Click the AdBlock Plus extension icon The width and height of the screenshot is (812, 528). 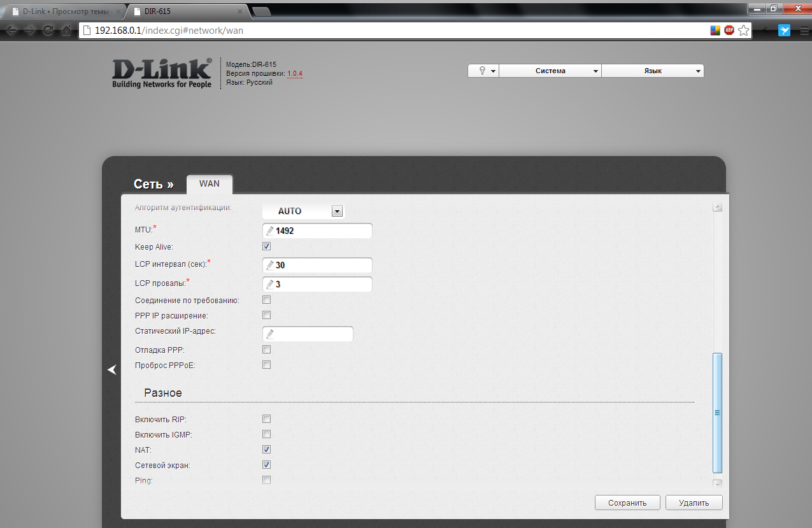(x=729, y=30)
